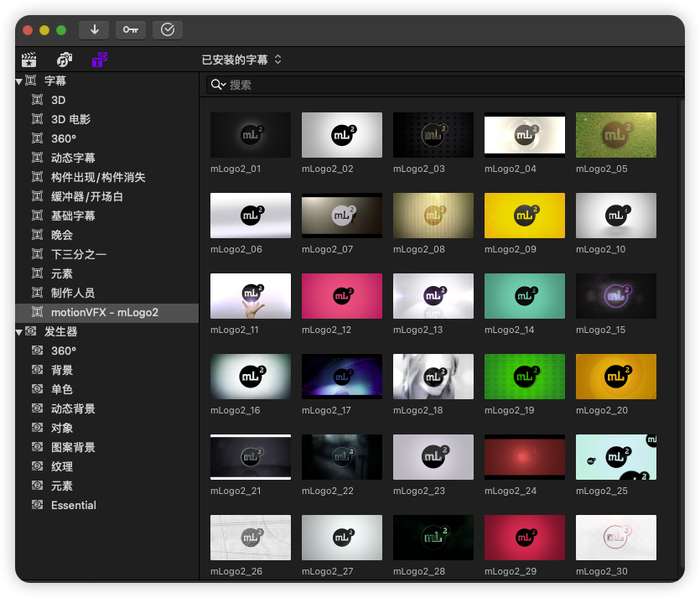Show the Titles and Generators sidebar

click(x=100, y=60)
